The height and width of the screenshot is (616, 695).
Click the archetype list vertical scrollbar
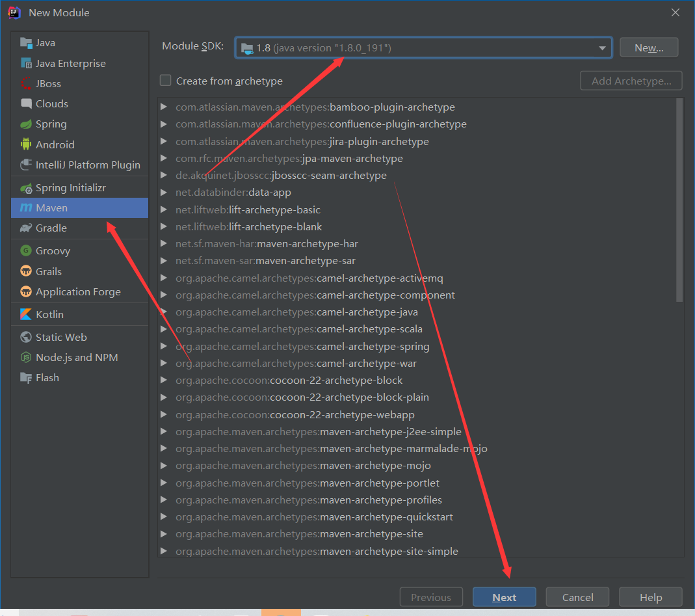click(x=679, y=200)
